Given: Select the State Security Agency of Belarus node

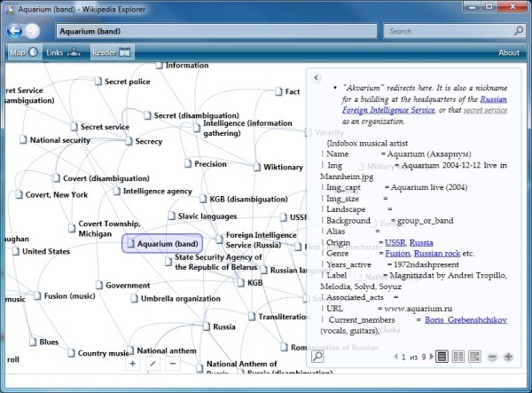Looking at the screenshot, I should pos(214,262).
